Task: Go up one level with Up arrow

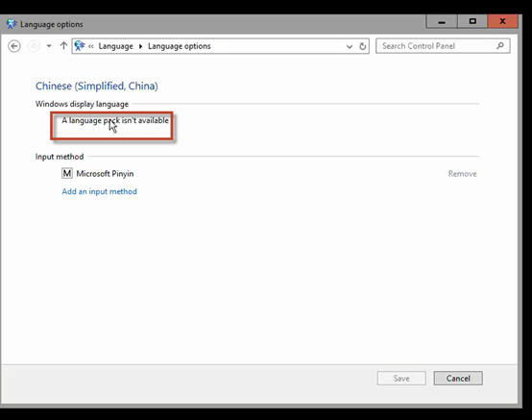Action: click(63, 45)
